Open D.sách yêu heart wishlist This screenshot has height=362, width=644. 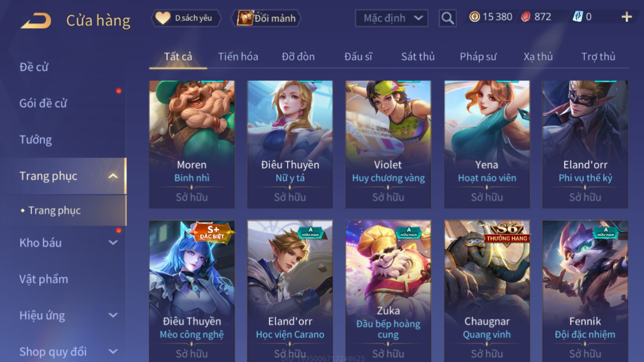pyautogui.click(x=186, y=18)
